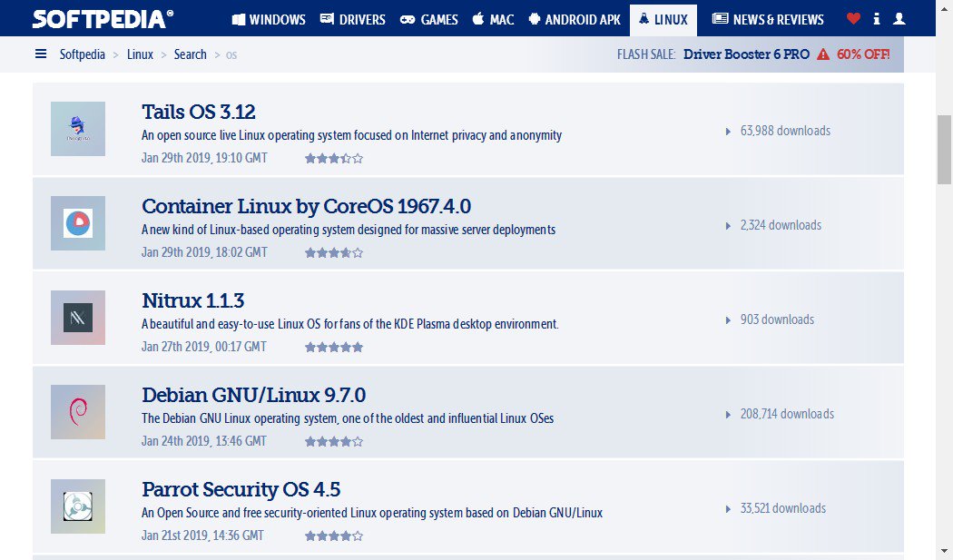This screenshot has width=953, height=560.
Task: Click 903 downloads text
Action: click(x=777, y=319)
